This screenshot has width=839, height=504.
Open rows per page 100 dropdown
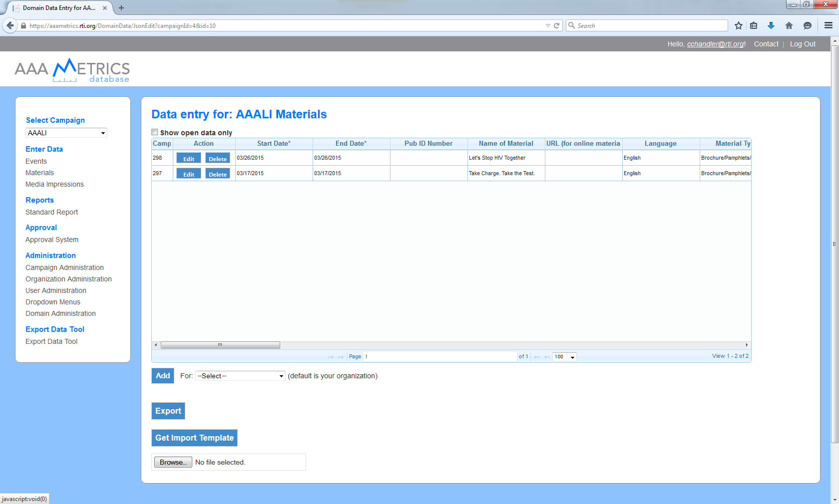[564, 357]
